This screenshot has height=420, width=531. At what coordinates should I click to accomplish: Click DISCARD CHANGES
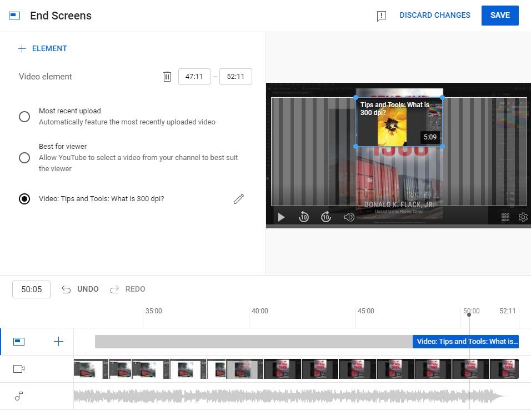[435, 15]
